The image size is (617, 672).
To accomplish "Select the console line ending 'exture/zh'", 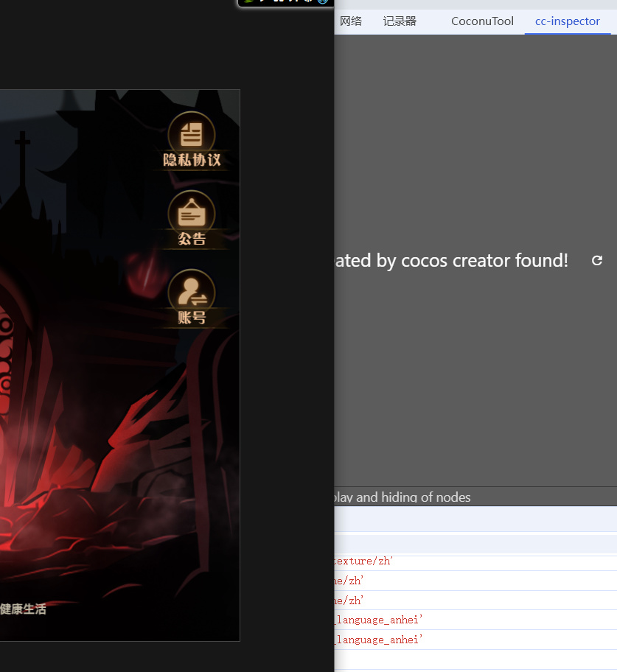I will tap(475, 561).
